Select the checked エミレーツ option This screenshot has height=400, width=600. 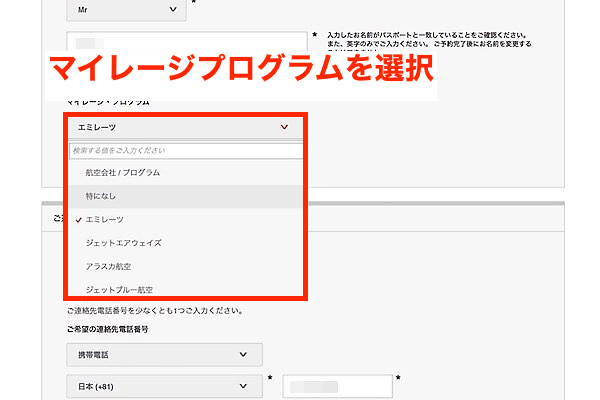(185, 220)
